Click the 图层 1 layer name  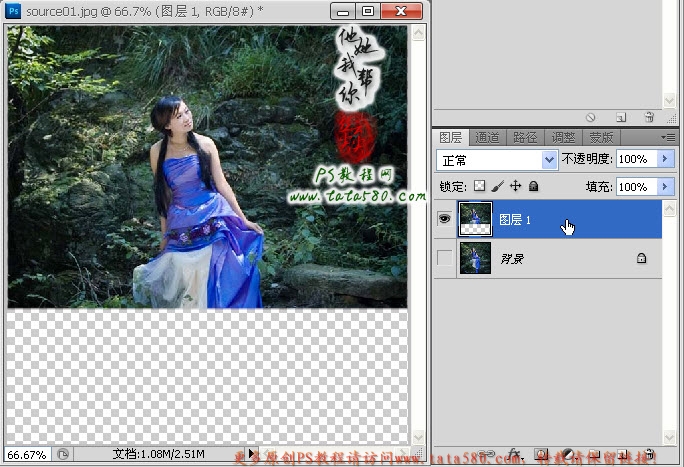[515, 219]
